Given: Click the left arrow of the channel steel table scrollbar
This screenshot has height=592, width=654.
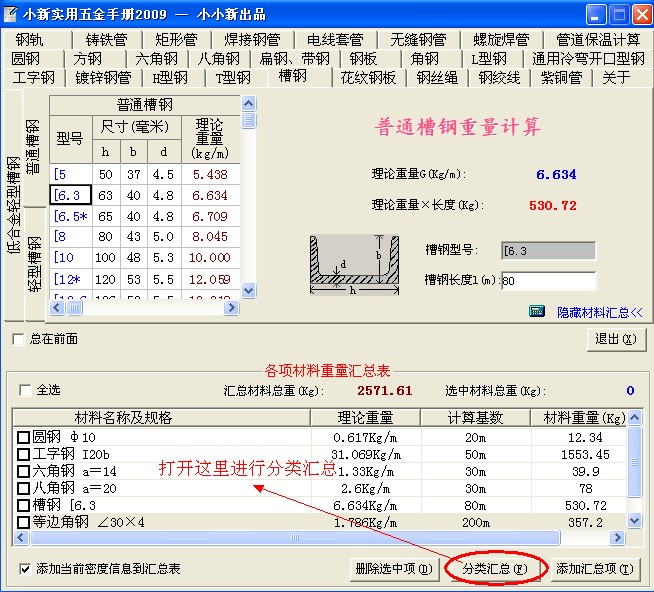Looking at the screenshot, I should pos(57,308).
